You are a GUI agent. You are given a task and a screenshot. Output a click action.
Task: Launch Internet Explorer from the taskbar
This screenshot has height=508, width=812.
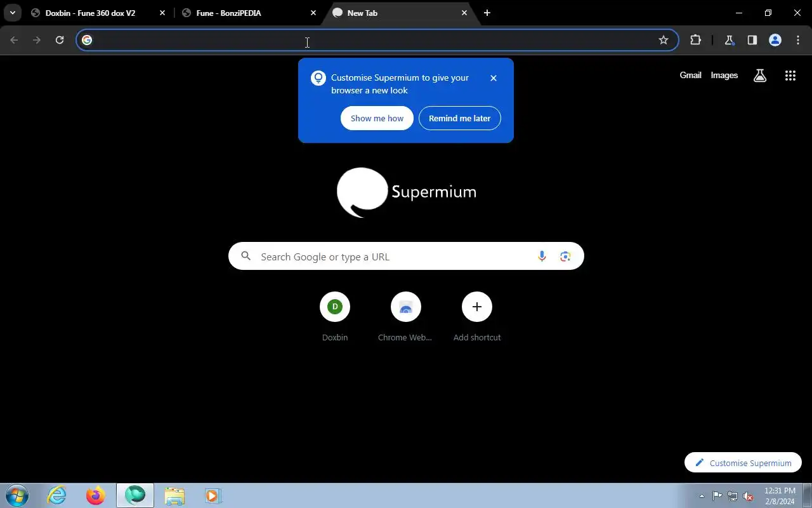click(x=57, y=495)
